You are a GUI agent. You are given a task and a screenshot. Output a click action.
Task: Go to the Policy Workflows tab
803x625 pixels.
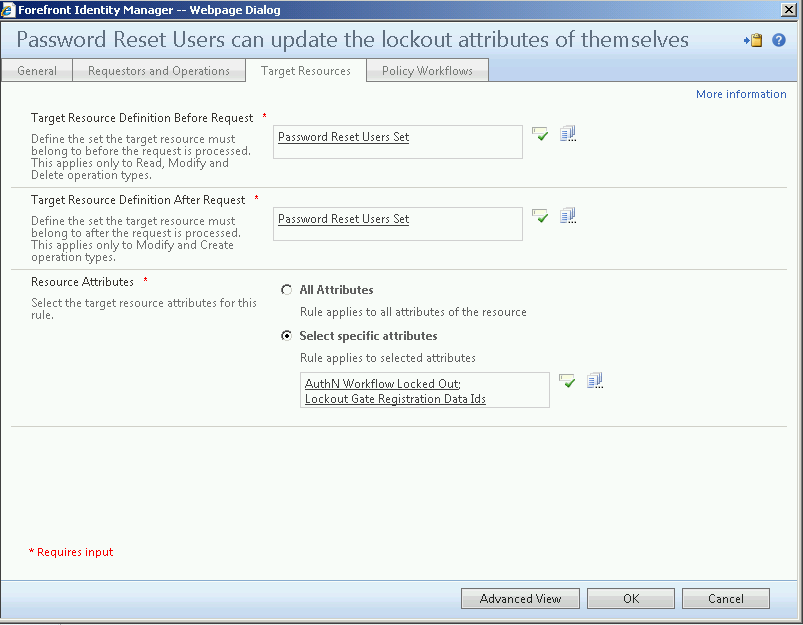tap(427, 71)
